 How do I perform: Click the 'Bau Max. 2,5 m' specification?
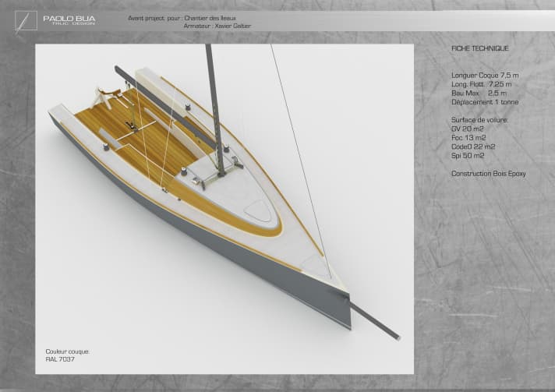474,93
